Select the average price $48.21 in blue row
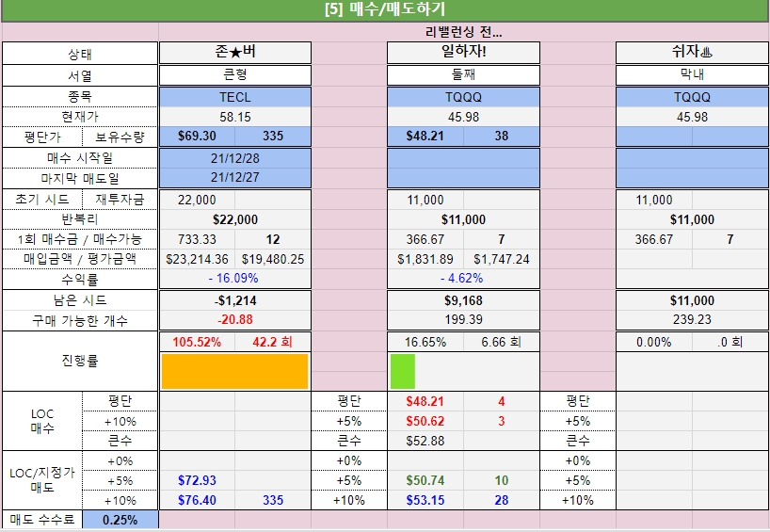 click(x=425, y=137)
